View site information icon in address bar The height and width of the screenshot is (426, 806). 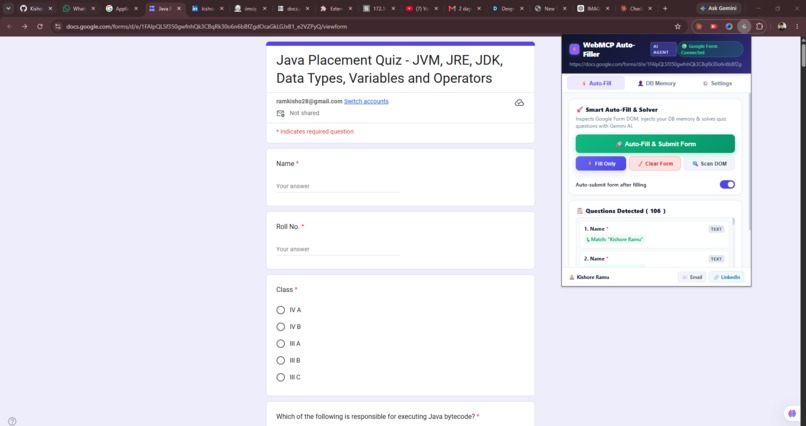[58, 27]
